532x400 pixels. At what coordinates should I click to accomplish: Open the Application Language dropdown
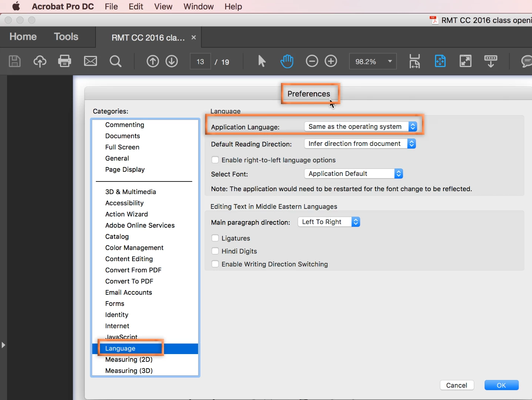click(x=361, y=127)
